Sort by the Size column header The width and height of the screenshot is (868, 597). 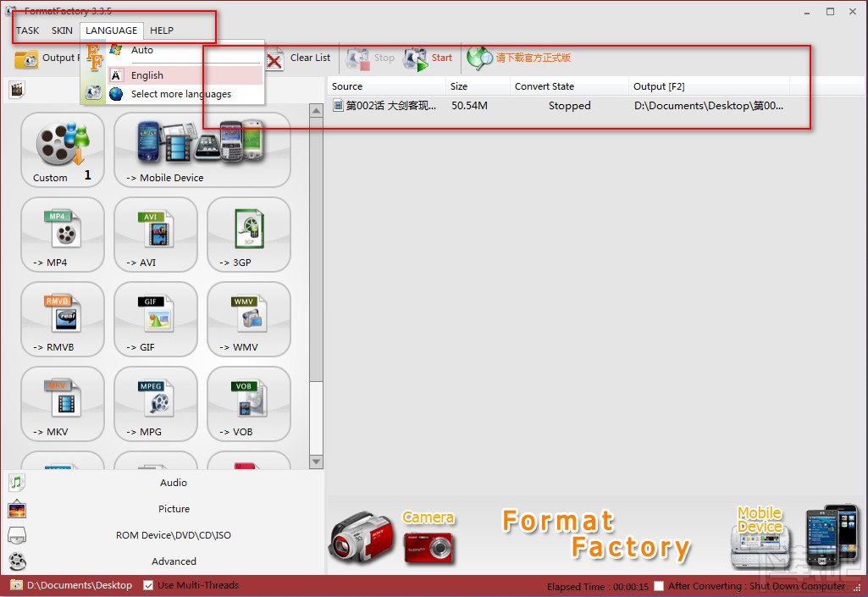[x=478, y=86]
